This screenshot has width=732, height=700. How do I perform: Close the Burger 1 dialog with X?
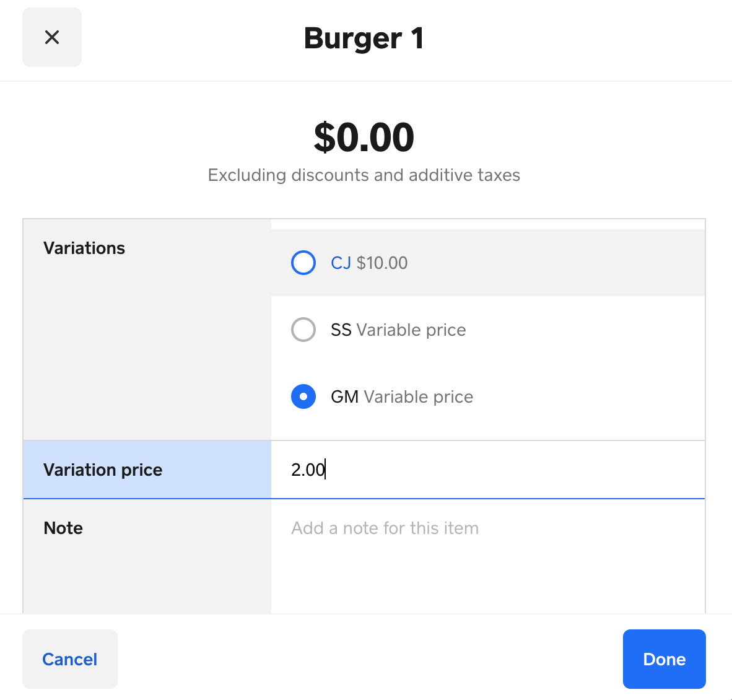pyautogui.click(x=52, y=37)
